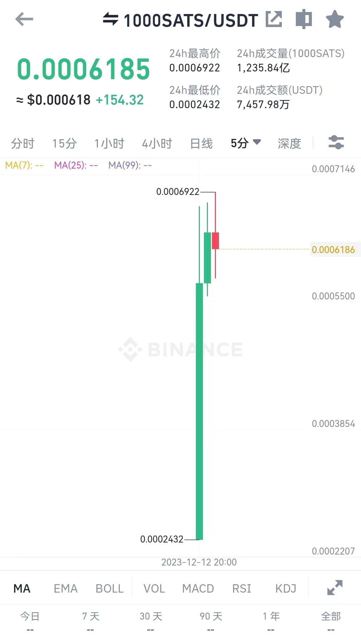
Task: Toggle the MA indicator
Action: [22, 589]
